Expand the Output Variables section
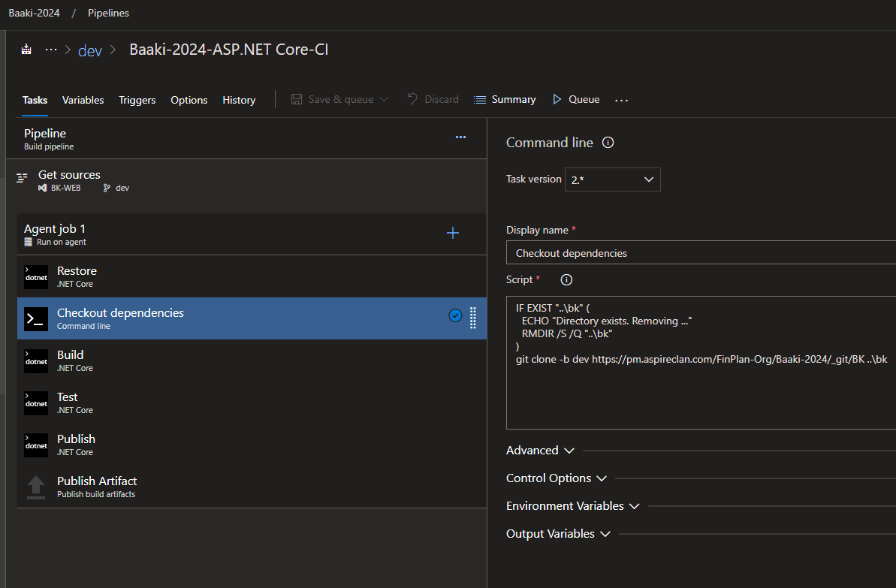 (x=558, y=534)
